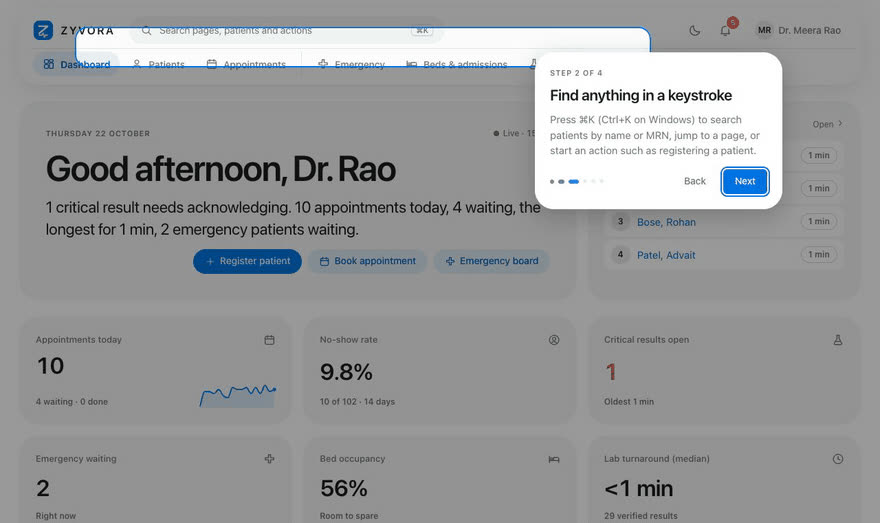Open the notifications bell
The width and height of the screenshot is (880, 523).
click(x=725, y=31)
